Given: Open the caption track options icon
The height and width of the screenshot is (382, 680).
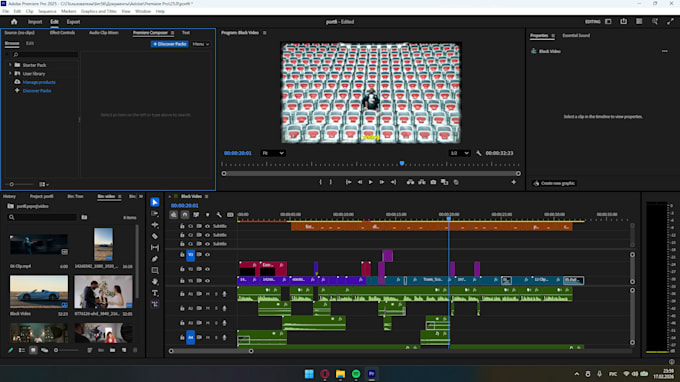Looking at the screenshot, I should click(230, 215).
